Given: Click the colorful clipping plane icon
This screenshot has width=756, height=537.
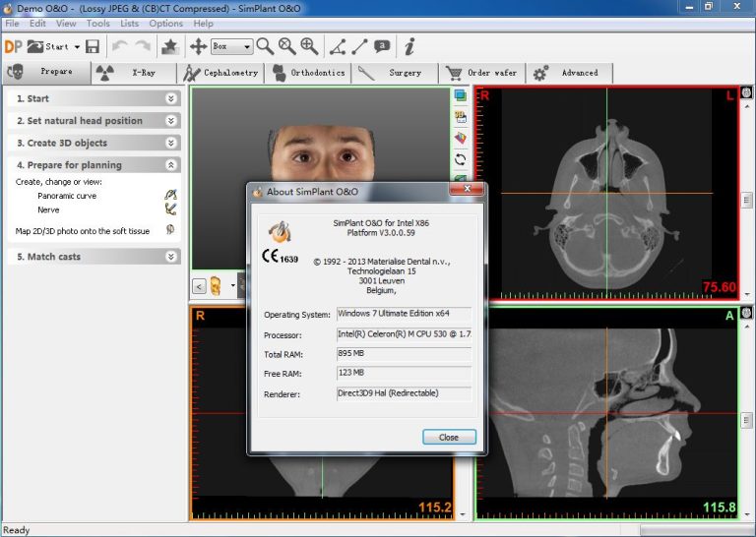Looking at the screenshot, I should [x=461, y=138].
